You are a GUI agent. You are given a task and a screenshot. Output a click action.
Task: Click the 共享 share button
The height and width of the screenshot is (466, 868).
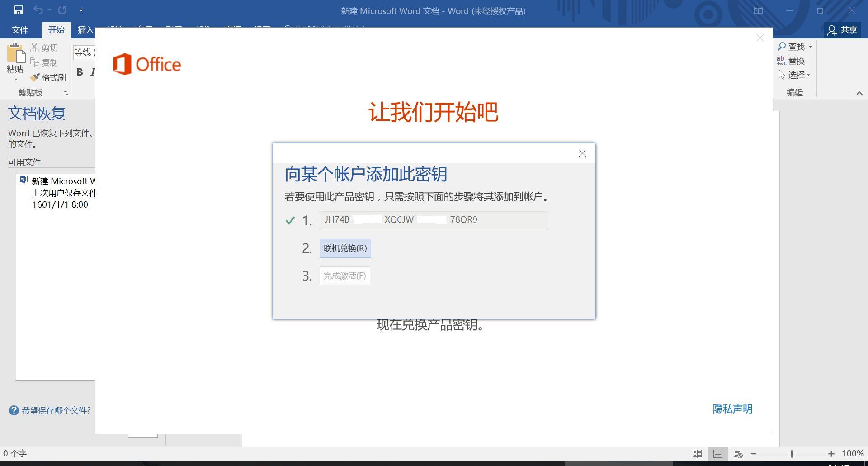(842, 30)
